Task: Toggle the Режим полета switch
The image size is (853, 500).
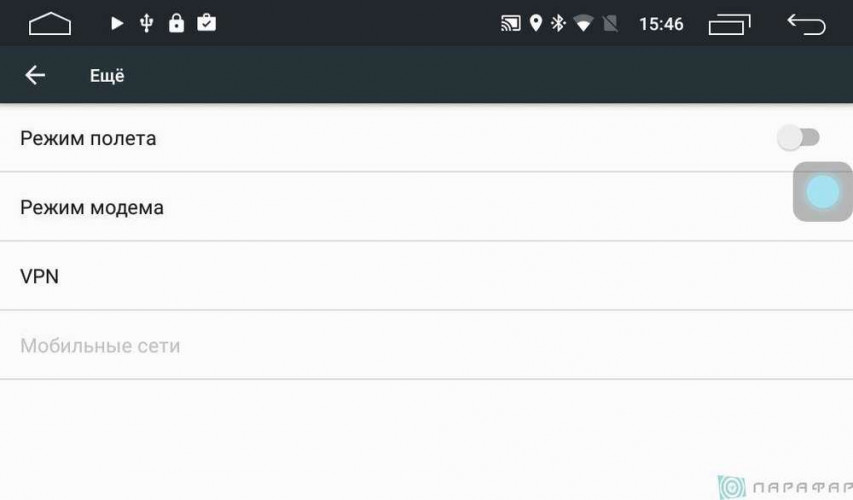Action: pos(799,138)
